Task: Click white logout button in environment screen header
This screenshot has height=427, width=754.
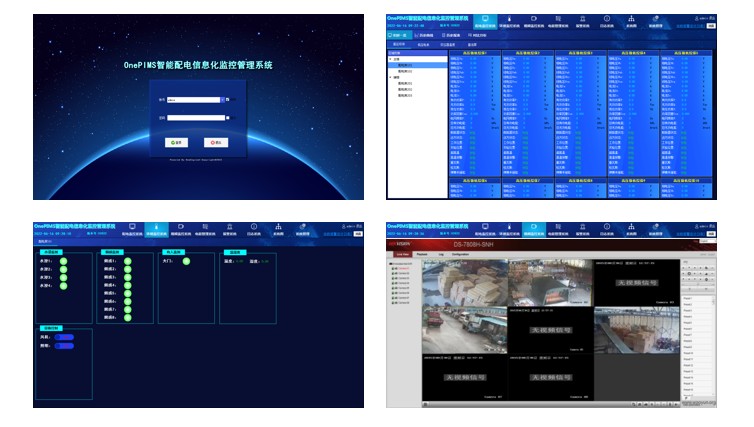Action: [358, 234]
